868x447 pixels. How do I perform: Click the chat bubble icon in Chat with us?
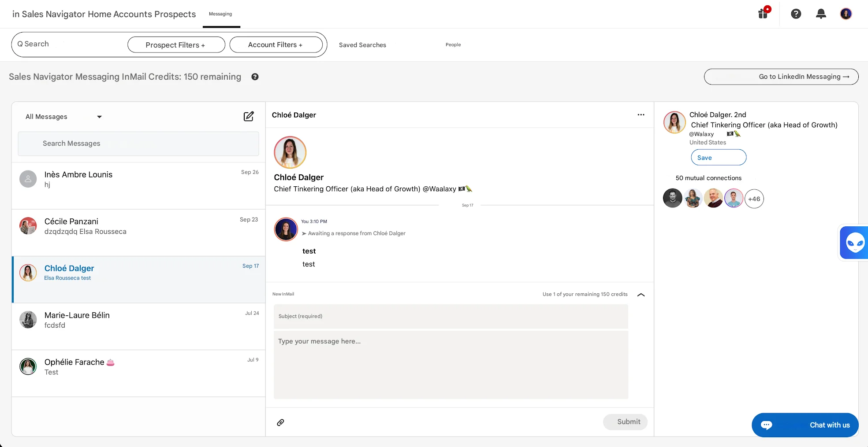767,425
